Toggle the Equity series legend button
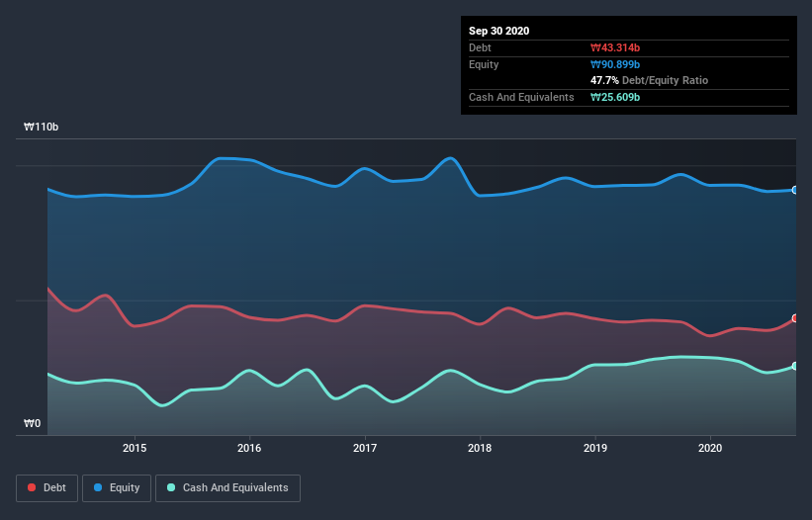Viewport: 812px width, 520px height. pyautogui.click(x=117, y=488)
